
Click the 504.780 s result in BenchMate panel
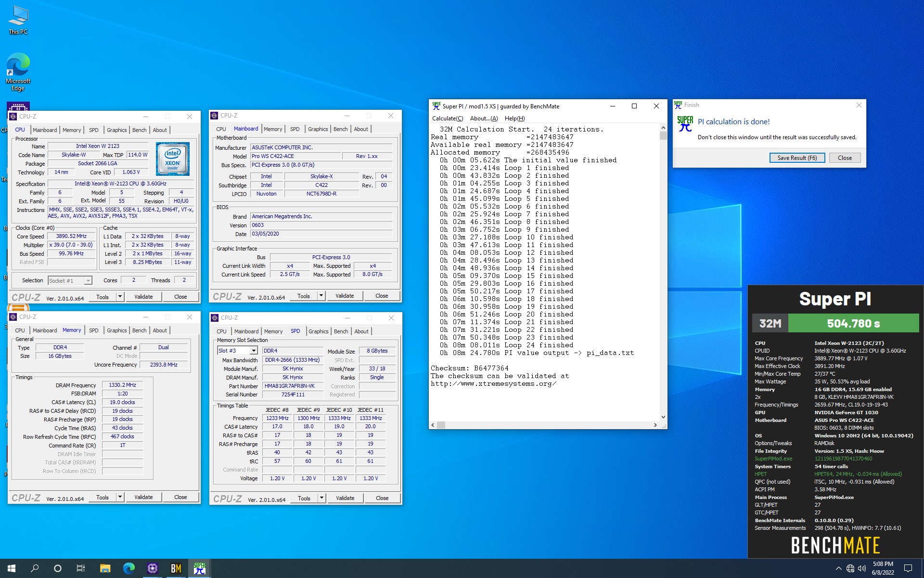point(853,323)
